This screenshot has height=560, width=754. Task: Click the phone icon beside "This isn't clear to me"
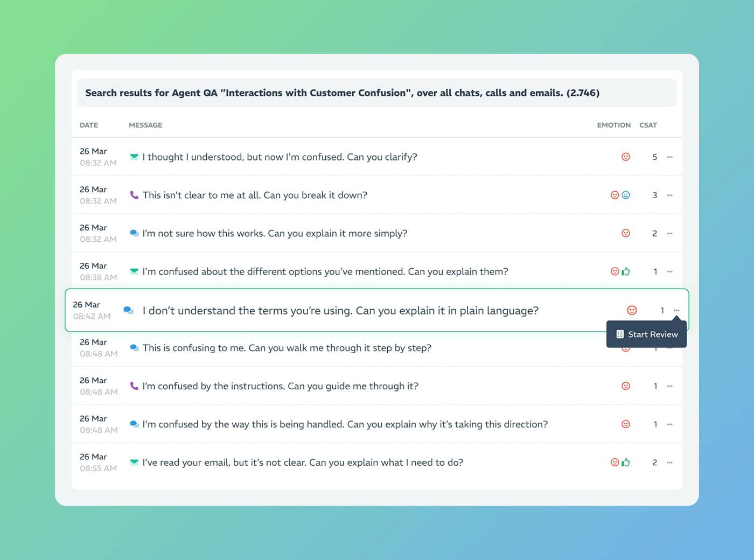134,195
